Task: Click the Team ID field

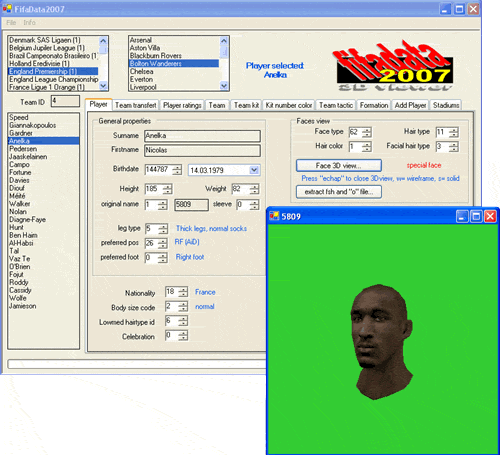Action: [65, 101]
